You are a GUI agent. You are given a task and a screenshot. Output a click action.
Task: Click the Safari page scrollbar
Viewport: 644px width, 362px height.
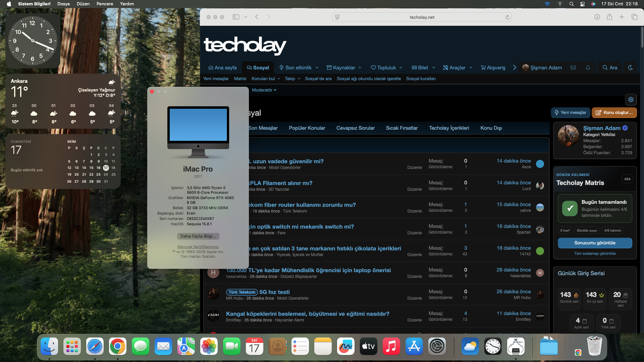642,38
